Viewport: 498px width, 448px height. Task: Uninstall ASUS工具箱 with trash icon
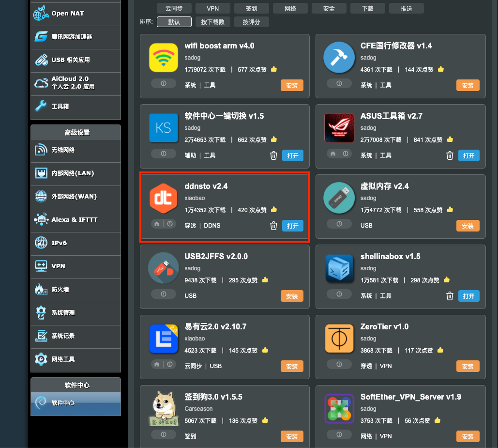point(450,155)
